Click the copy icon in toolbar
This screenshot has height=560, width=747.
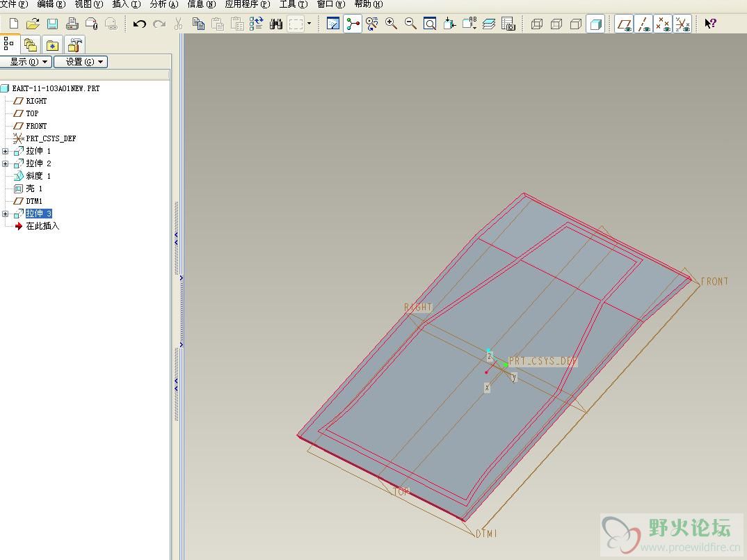(198, 24)
